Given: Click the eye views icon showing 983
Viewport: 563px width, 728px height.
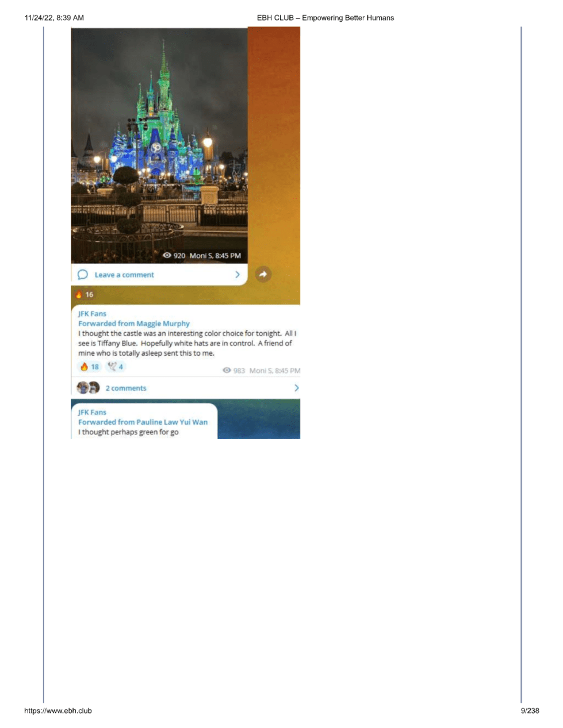Looking at the screenshot, I should tap(227, 371).
